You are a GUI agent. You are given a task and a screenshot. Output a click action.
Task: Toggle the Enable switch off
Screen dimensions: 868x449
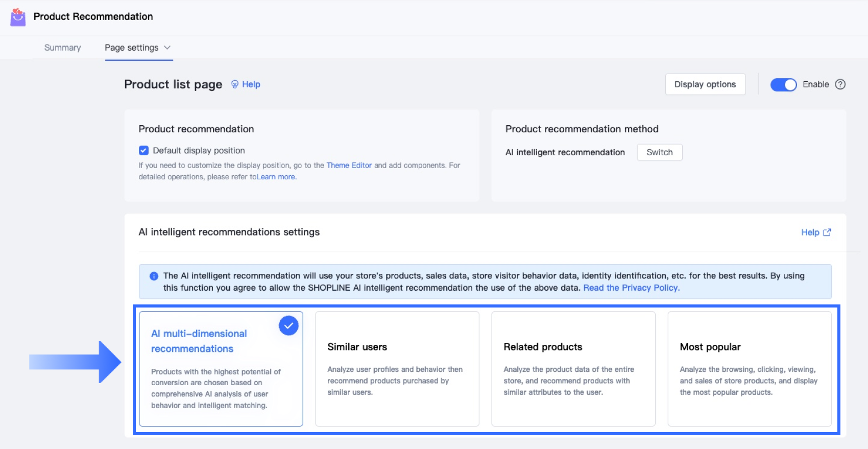pos(783,85)
